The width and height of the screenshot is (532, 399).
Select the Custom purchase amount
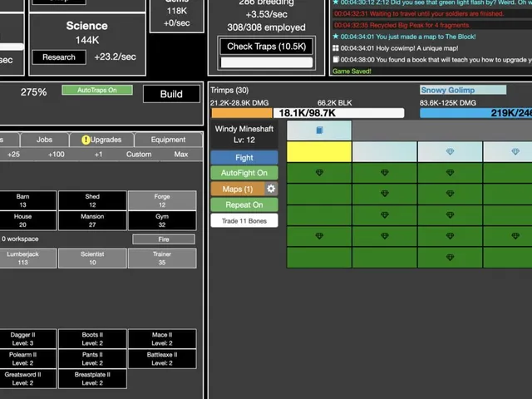[139, 155]
